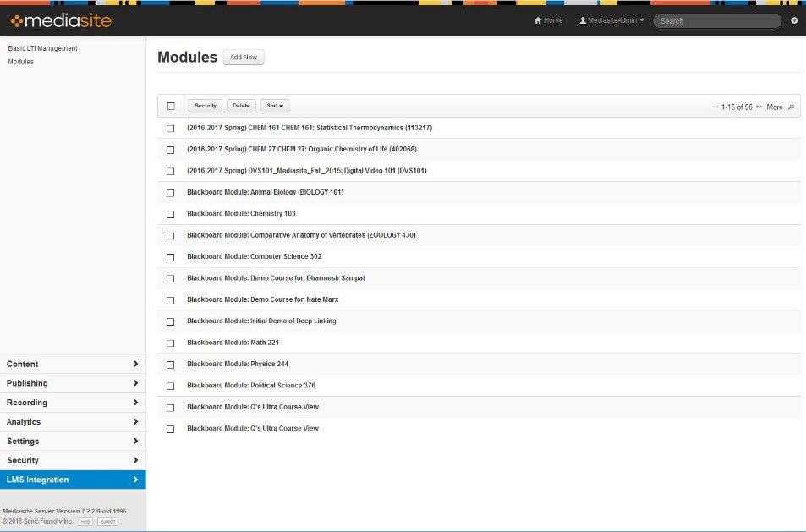
Task: Open the Analytics sidebar menu
Action: point(73,421)
